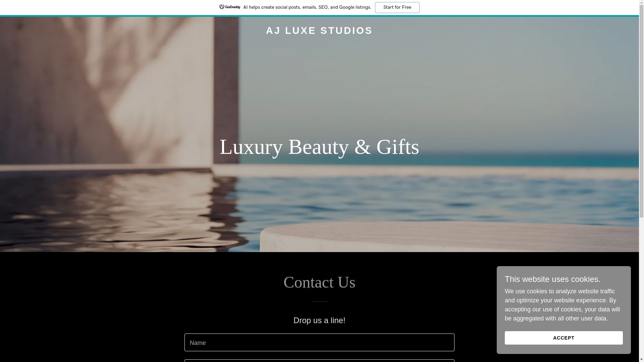Viewport: 644px width, 362px height.
Task: Click the Luxury Beauty & Gifts headline
Action: point(319,147)
